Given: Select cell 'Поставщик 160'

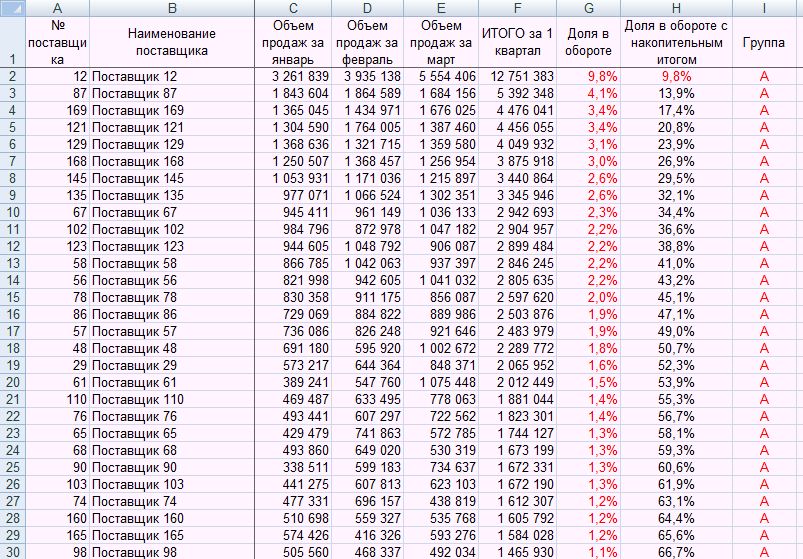Looking at the screenshot, I should [172, 518].
